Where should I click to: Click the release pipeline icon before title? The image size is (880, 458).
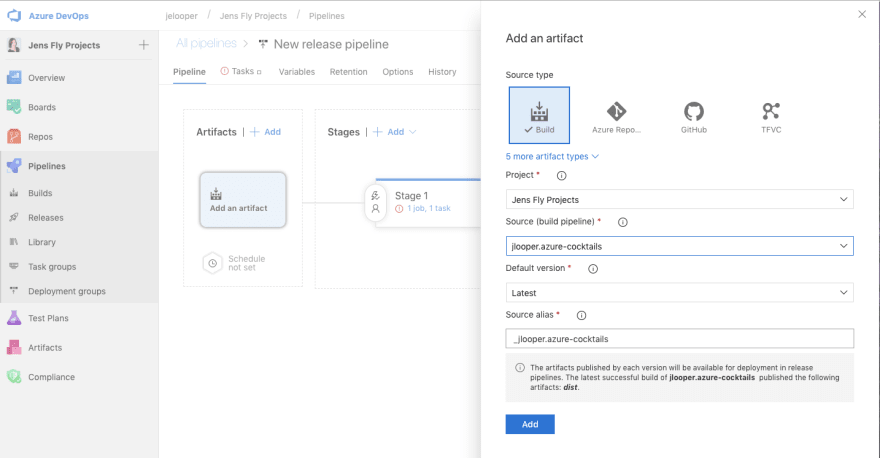(x=263, y=44)
